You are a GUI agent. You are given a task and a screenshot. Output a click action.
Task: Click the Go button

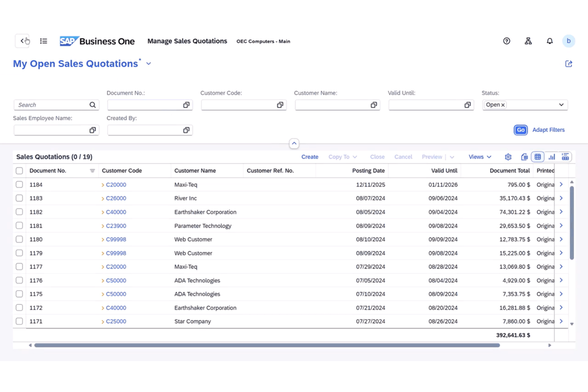[520, 130]
